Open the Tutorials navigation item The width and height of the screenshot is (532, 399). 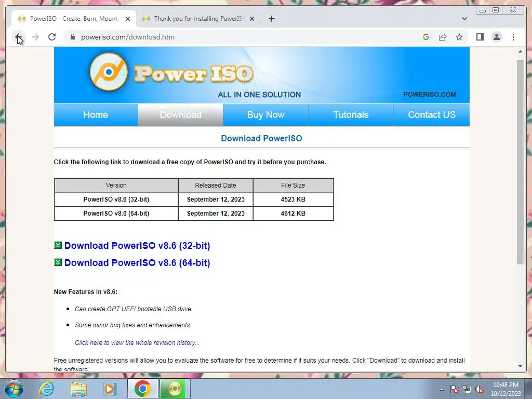pyautogui.click(x=351, y=115)
